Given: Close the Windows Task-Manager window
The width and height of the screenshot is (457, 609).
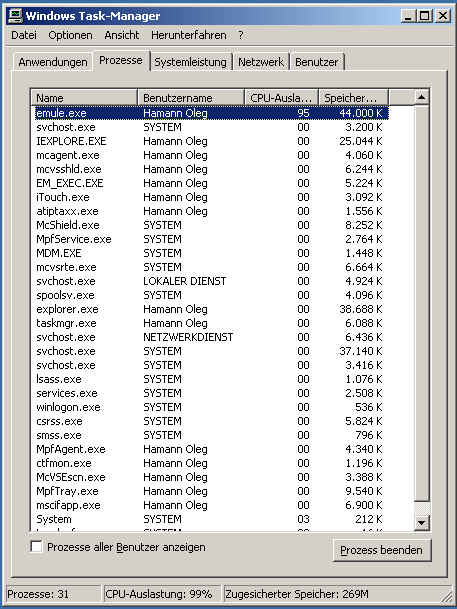Looking at the screenshot, I should click(443, 16).
